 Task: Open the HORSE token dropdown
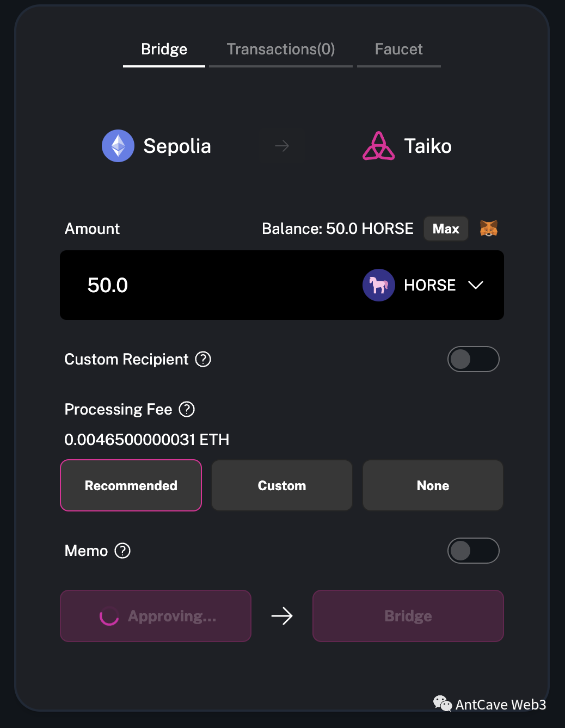point(475,285)
